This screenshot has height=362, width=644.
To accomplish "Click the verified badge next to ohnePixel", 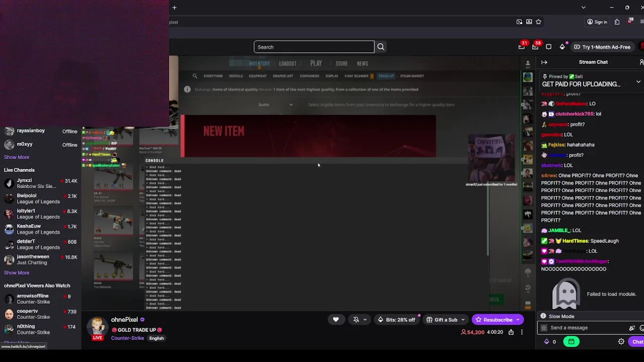I will [x=142, y=320].
